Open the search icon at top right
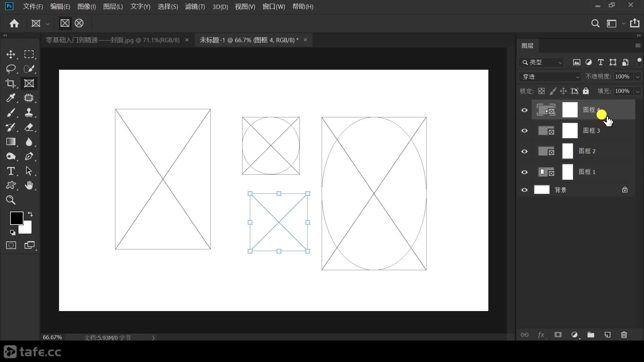Screen dimensions: 644x362 pyautogui.click(x=595, y=23)
